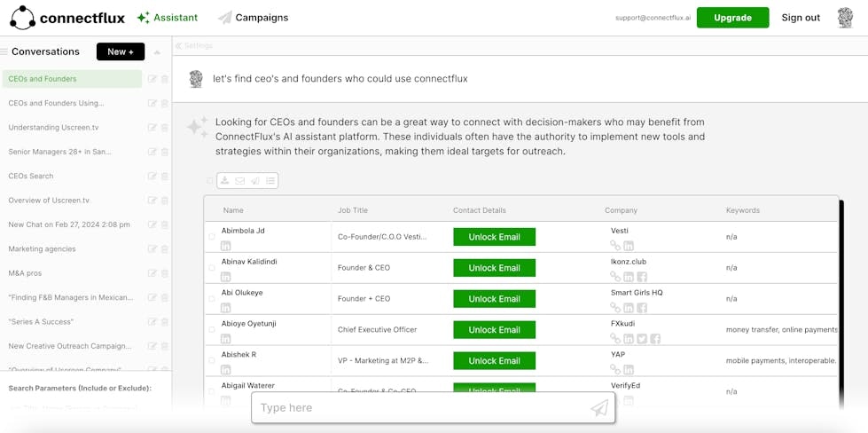Click the Type here message field

[x=421, y=408]
